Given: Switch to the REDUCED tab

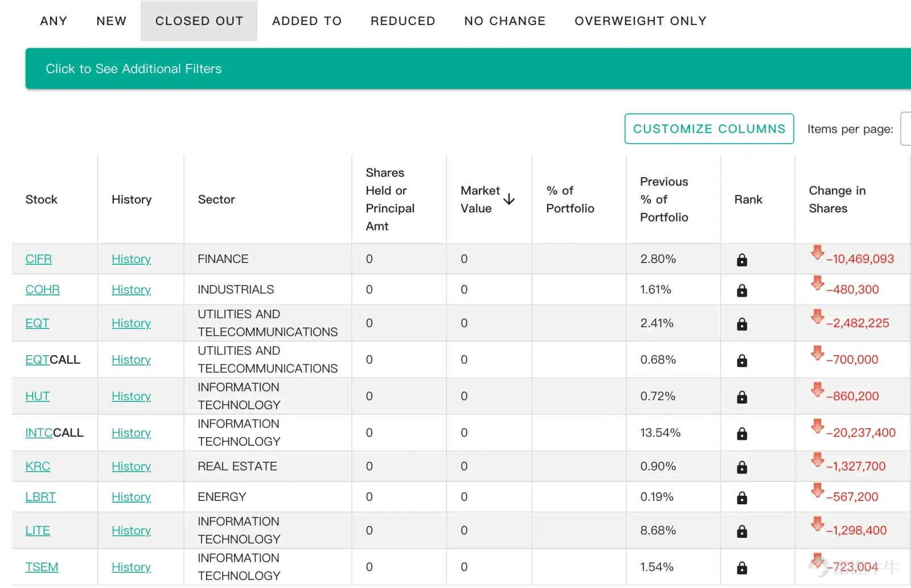Looking at the screenshot, I should pyautogui.click(x=403, y=21).
